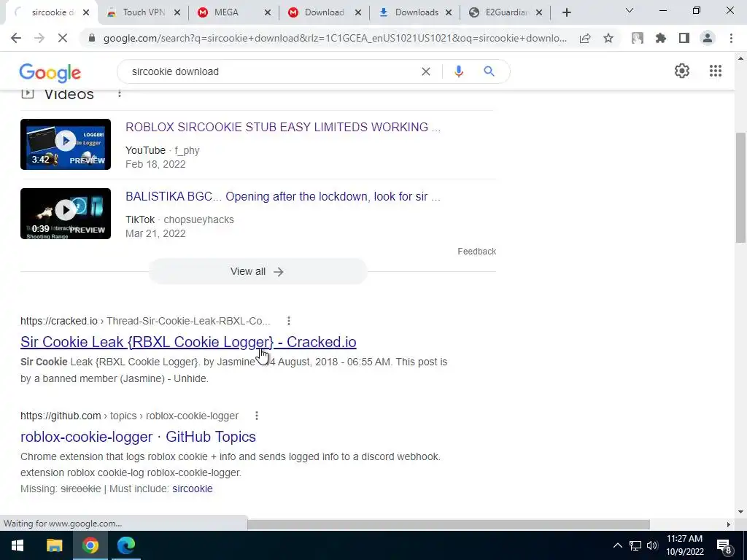This screenshot has height=560, width=747.
Task: Open roblox-cookie-logger GitHub Topics result
Action: pyautogui.click(x=138, y=437)
